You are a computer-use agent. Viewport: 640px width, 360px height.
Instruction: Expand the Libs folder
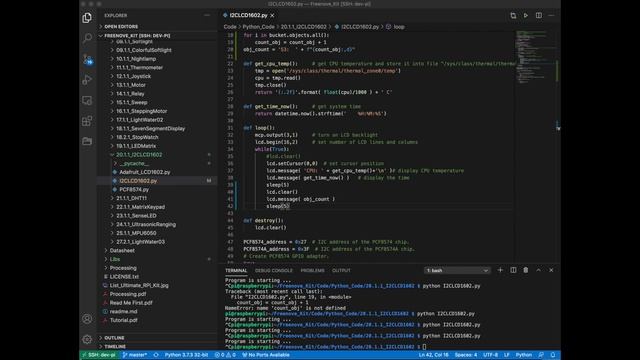point(115,259)
